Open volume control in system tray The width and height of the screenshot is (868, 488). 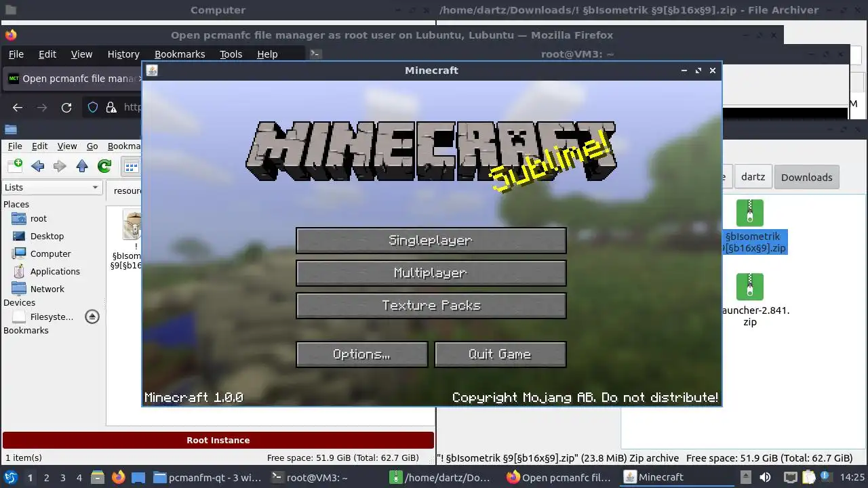(765, 477)
